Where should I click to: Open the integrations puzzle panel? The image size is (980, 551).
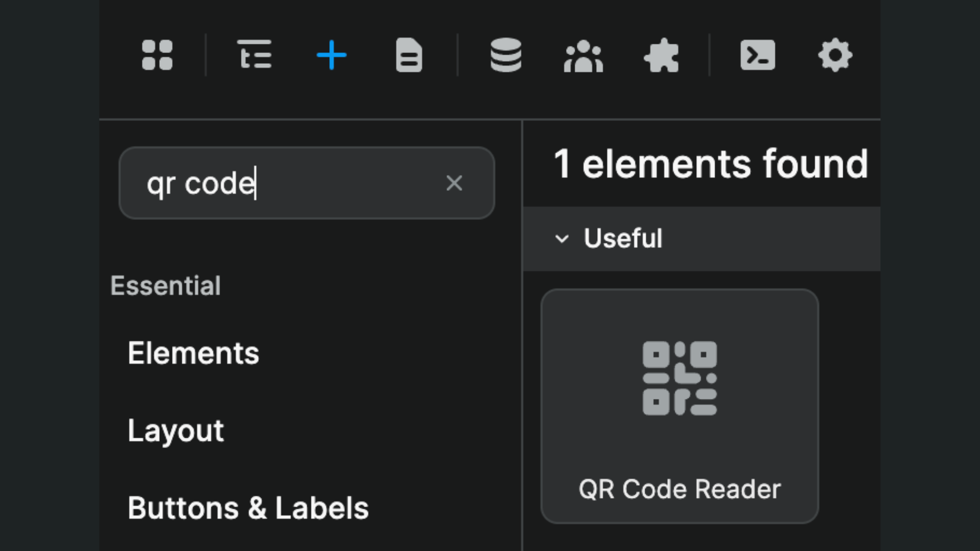661,56
